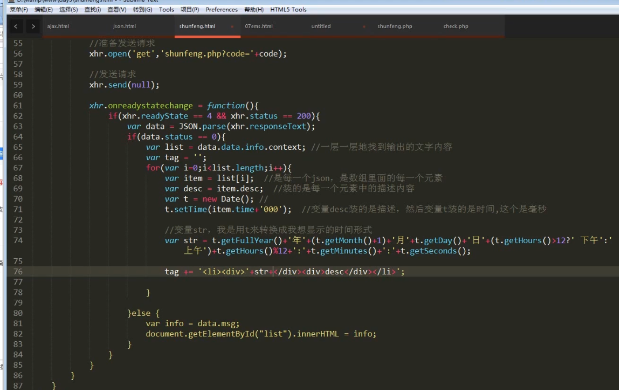Place cursor on the xhr.send(null) line
Viewport: 619px width, 390px height.
click(x=124, y=85)
